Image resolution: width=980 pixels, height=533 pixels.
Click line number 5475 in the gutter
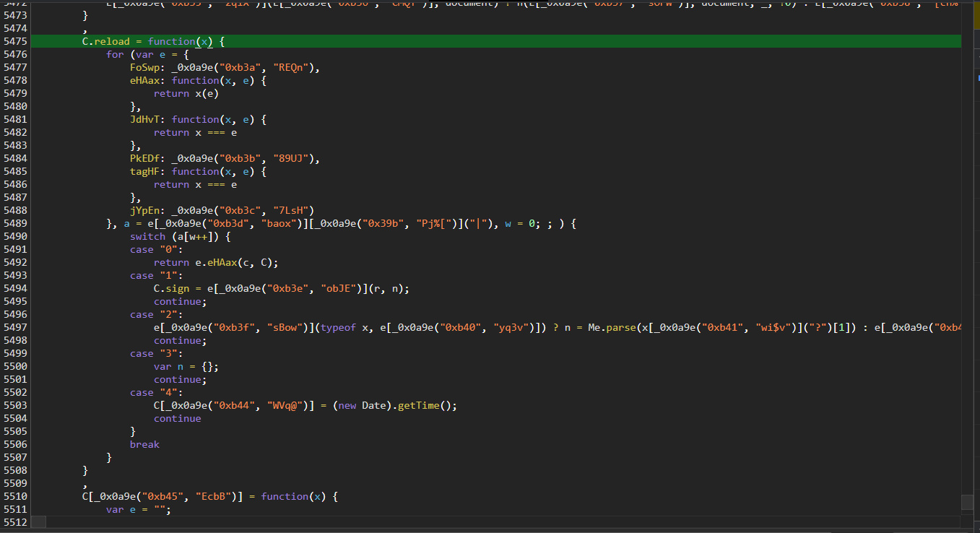16,41
